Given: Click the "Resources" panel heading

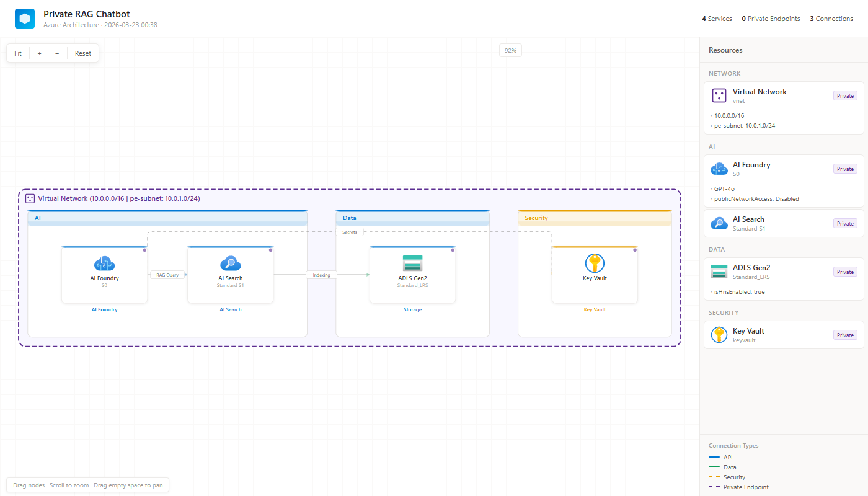Looking at the screenshot, I should point(725,50).
